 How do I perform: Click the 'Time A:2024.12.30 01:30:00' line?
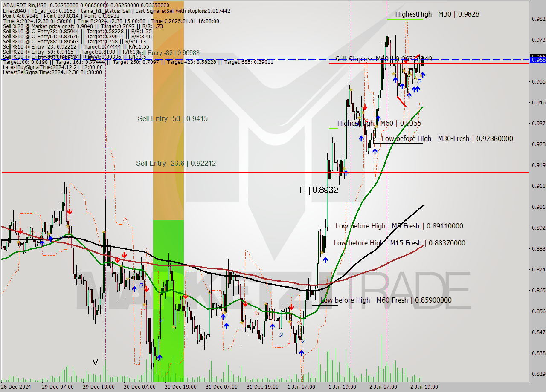(111, 21)
